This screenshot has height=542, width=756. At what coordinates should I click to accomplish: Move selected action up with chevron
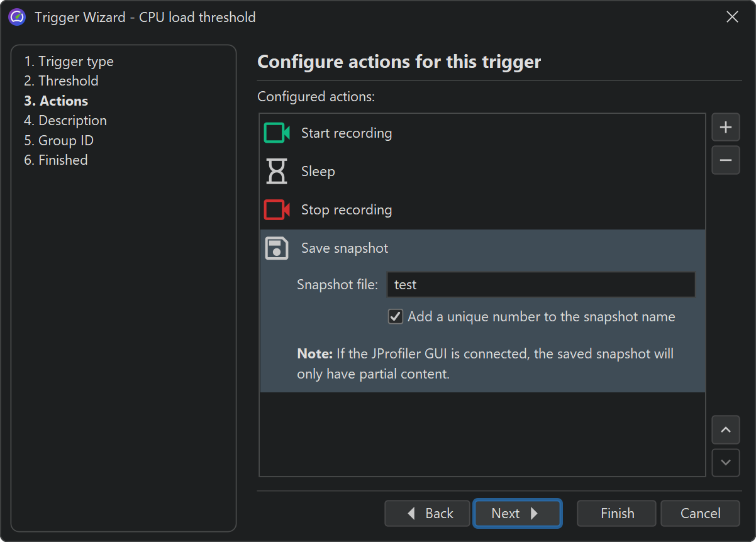[725, 430]
